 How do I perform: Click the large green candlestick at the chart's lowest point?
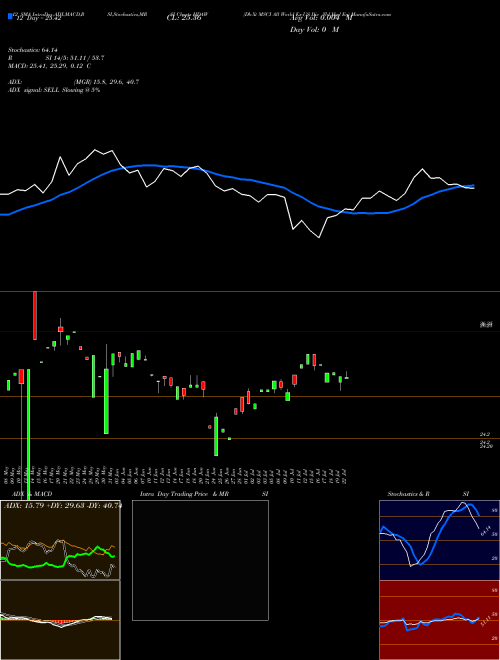tap(216, 436)
